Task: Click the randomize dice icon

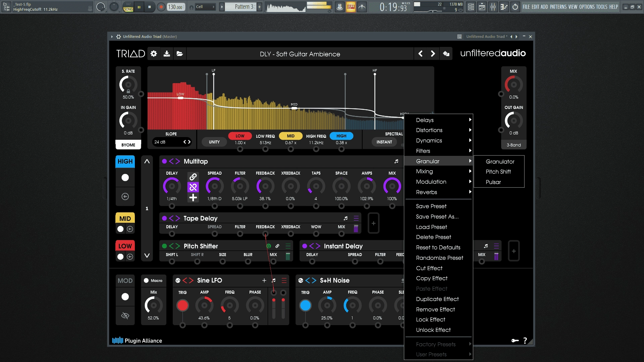Action: tap(446, 54)
